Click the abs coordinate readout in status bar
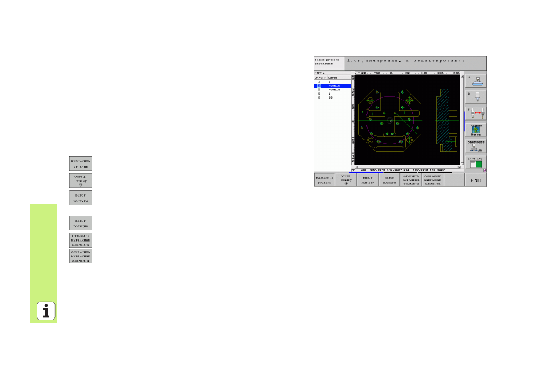This screenshot has height=392, width=553. [381, 170]
